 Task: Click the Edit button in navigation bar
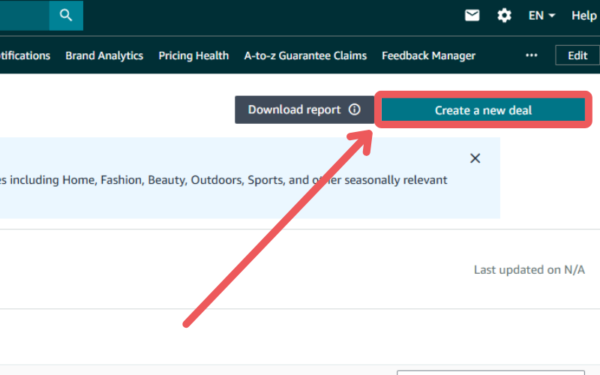[x=577, y=55]
